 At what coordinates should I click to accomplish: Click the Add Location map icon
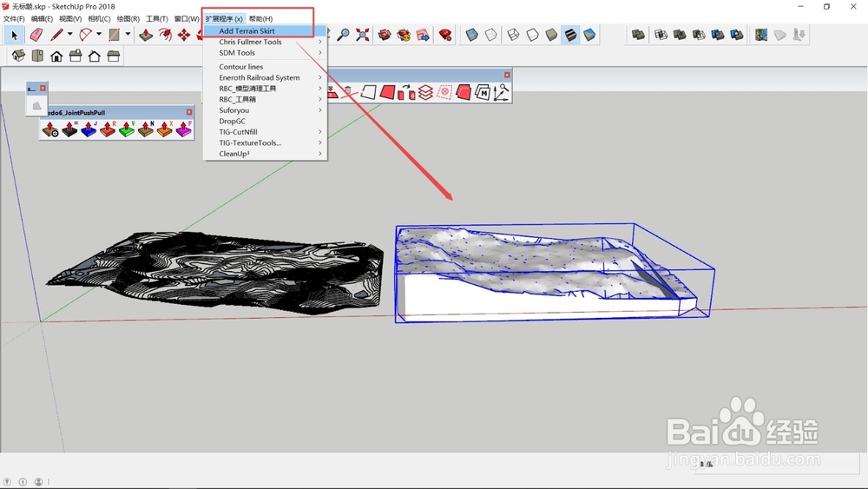[x=761, y=35]
